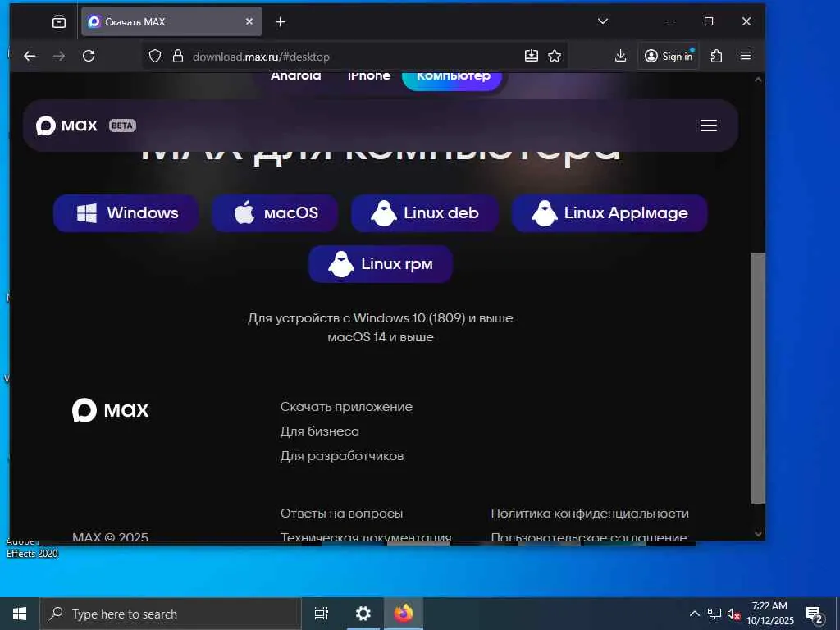
Task: Click the page vertical scrollbar thumb
Action: (x=758, y=377)
